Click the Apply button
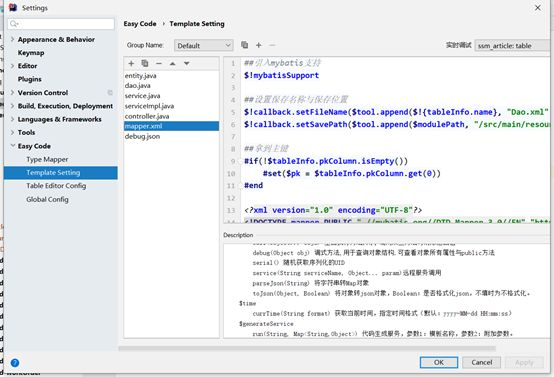This screenshot has width=554, height=377. pyautogui.click(x=524, y=363)
